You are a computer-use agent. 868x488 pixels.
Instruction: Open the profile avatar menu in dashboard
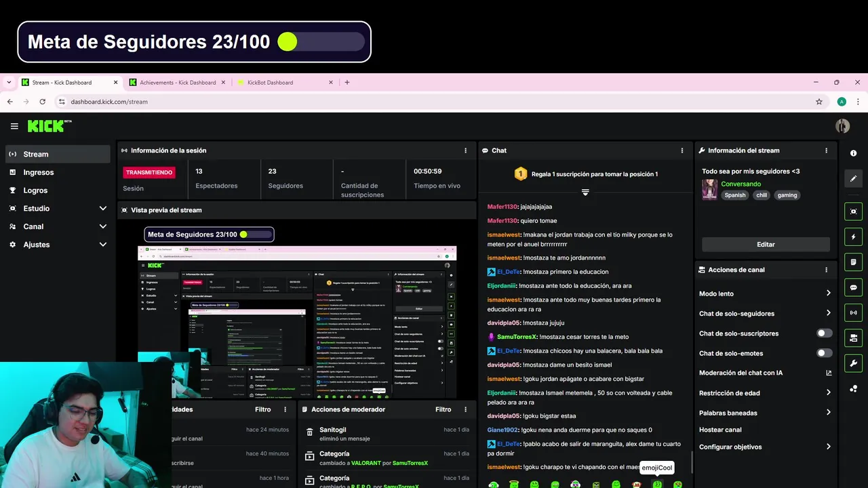pos(842,126)
